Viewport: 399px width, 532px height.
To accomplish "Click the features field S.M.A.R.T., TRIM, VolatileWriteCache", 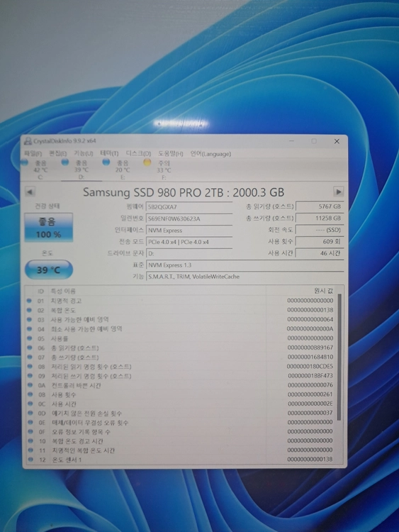I will (245, 277).
